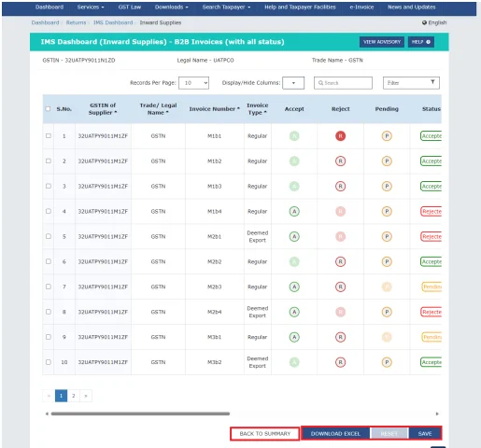This screenshot has width=481, height=448.
Task: Click the Search input field
Action: 343,83
